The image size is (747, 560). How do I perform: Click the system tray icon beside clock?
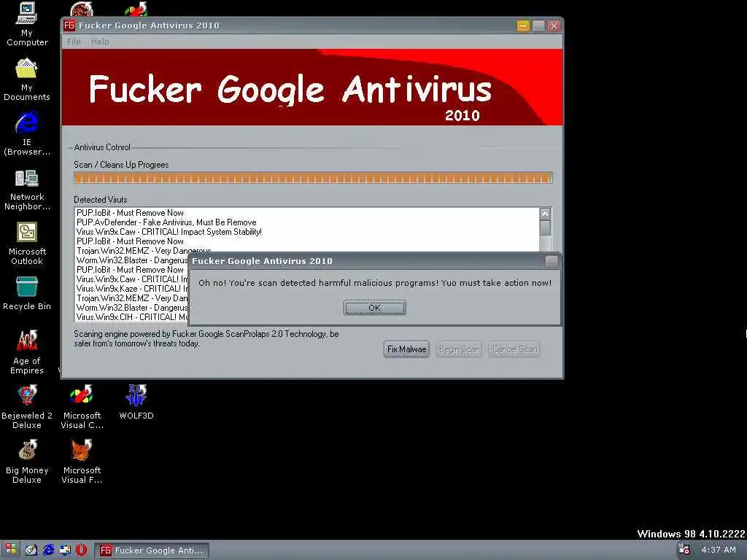pyautogui.click(x=684, y=550)
